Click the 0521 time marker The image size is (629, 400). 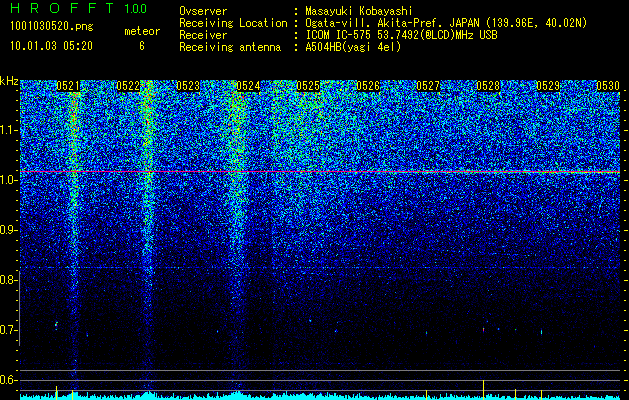tap(68, 86)
